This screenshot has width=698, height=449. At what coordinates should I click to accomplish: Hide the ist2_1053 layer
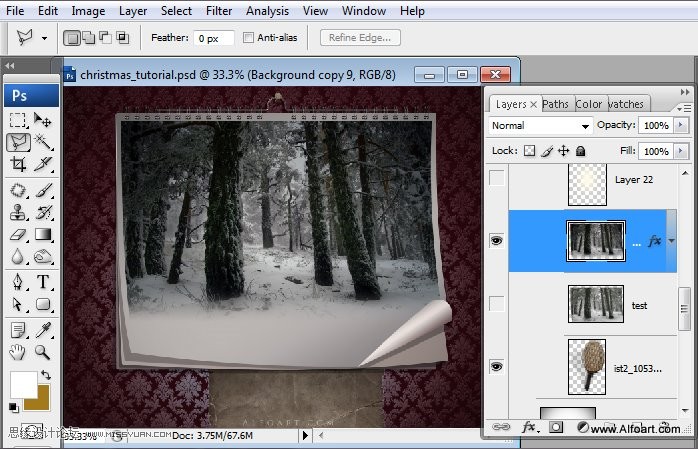[x=497, y=367]
